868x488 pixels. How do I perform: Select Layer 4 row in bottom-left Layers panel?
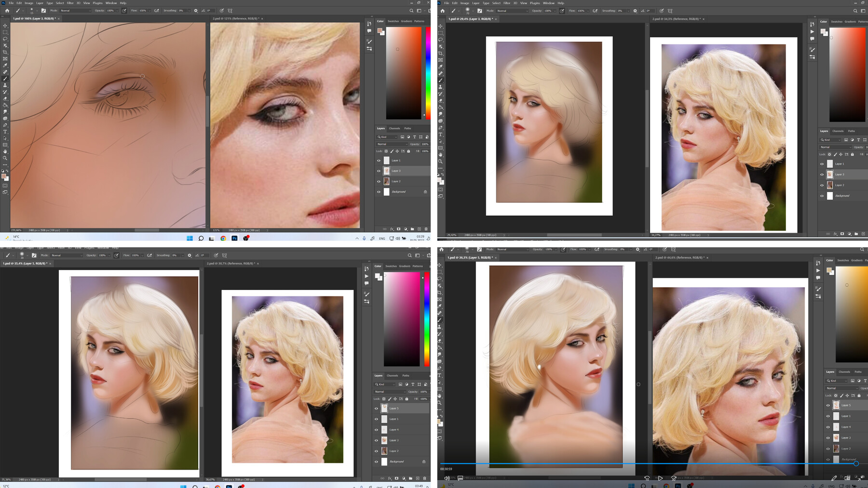click(x=401, y=429)
